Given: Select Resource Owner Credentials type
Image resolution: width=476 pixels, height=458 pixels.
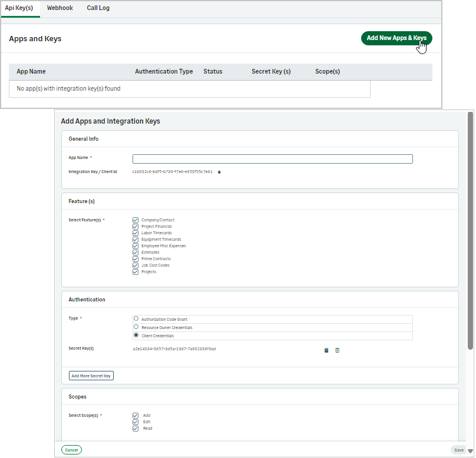Looking at the screenshot, I should 136,327.
